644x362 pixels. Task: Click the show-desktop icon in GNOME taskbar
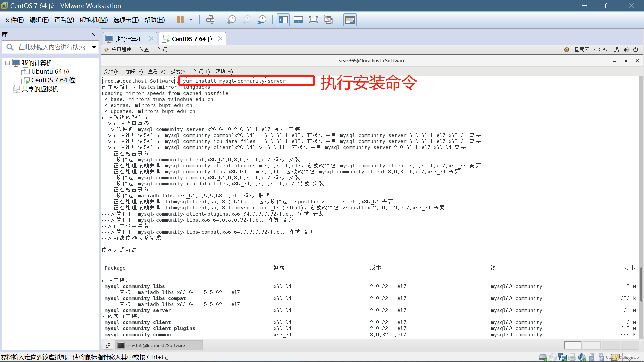click(x=108, y=345)
